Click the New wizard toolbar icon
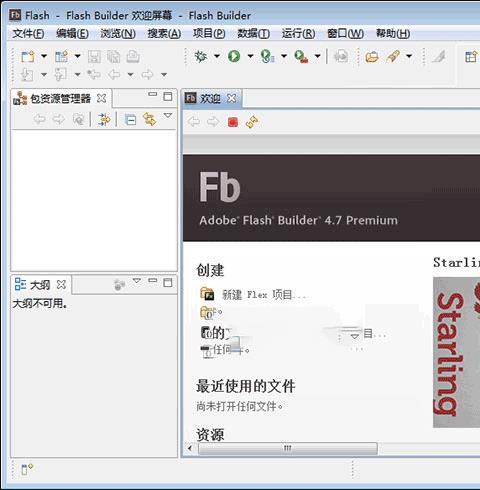480x490 pixels. tap(28, 56)
